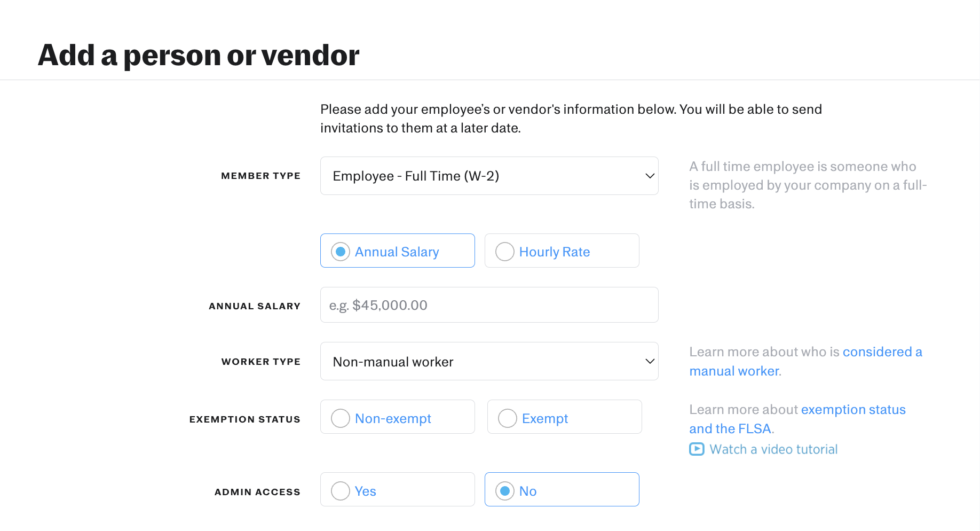The height and width of the screenshot is (531, 980).
Task: Grant admin access by selecting Yes
Action: point(341,491)
